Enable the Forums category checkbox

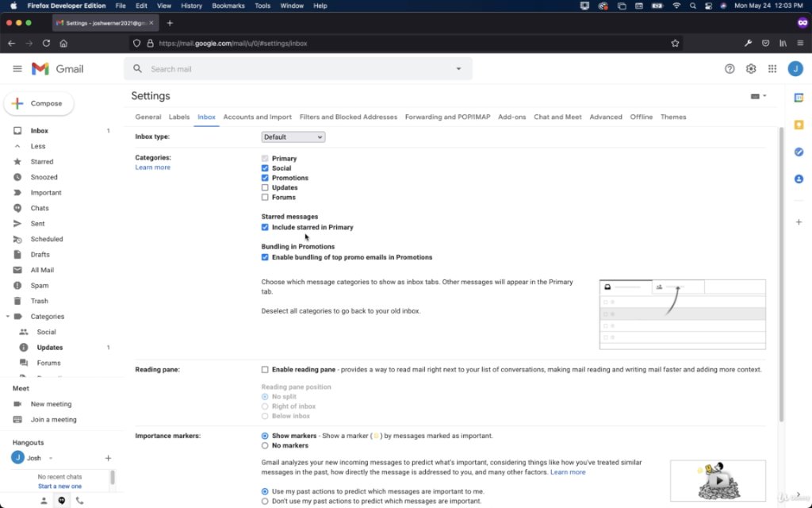coord(265,198)
